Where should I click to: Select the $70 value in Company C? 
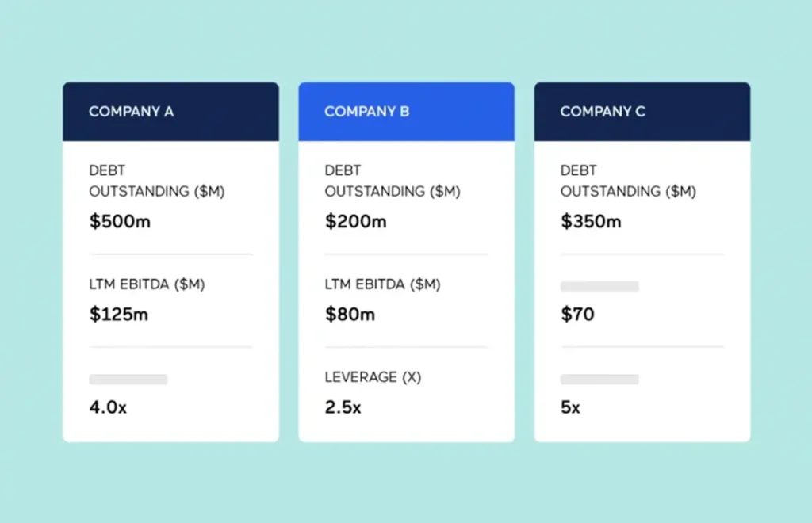click(577, 314)
